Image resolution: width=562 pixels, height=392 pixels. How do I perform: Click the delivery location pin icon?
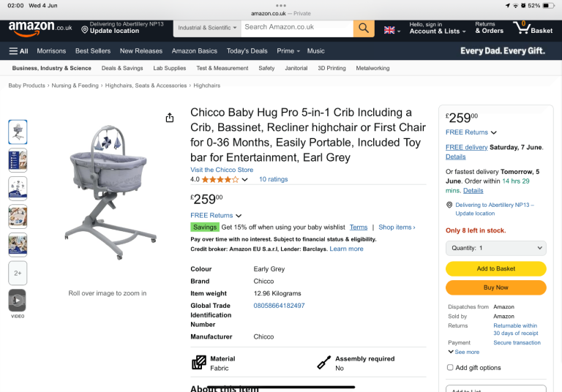85,30
